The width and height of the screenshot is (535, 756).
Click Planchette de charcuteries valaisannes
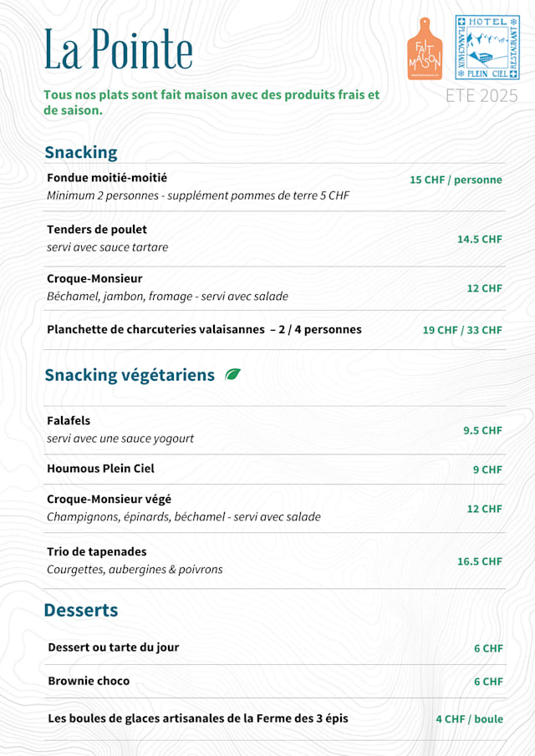pyautogui.click(x=204, y=329)
